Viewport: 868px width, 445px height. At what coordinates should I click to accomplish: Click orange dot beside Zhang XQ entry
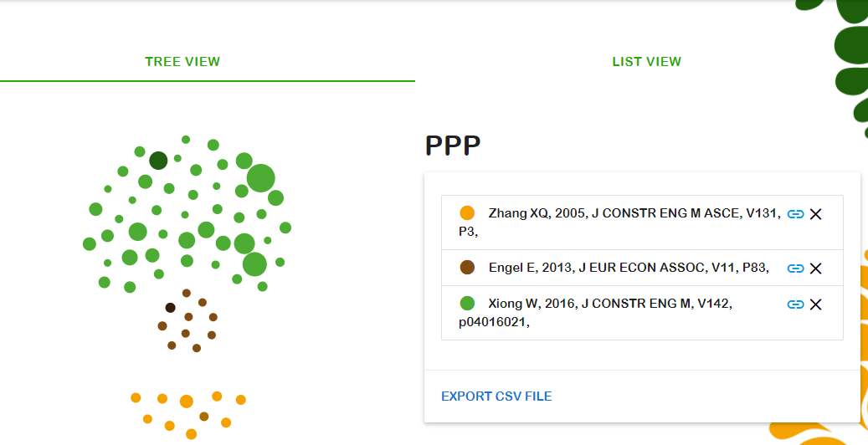[467, 213]
